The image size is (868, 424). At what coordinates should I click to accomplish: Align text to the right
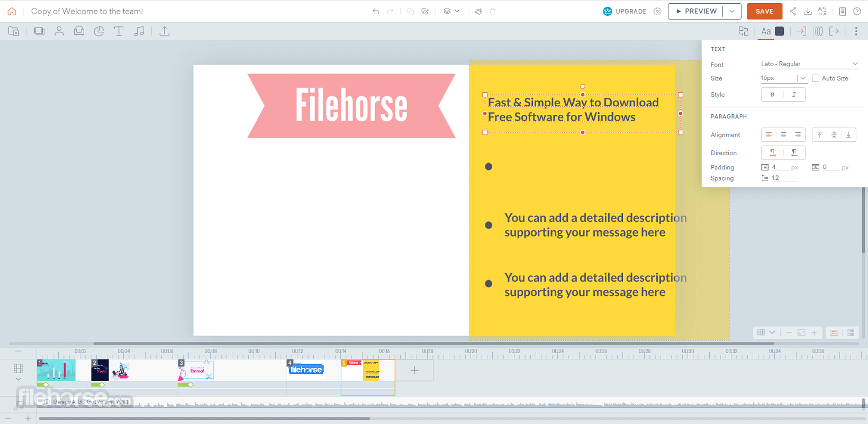[x=798, y=135]
